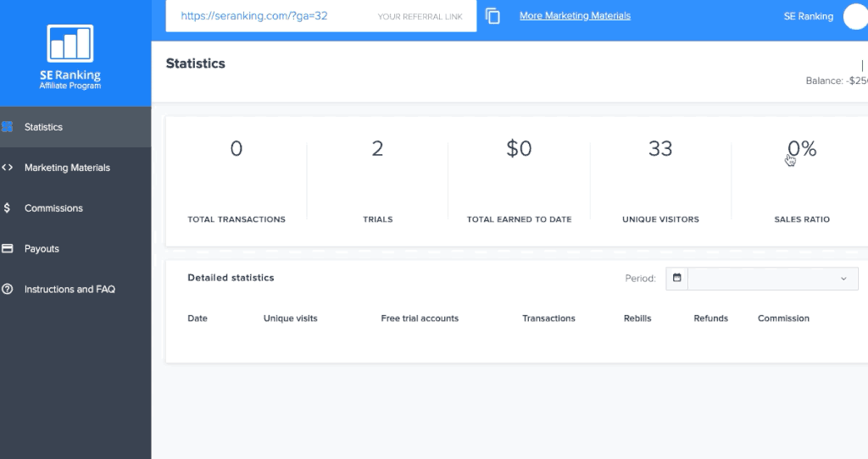Viewport: 868px width, 459px height.
Task: Open the Statistics menu item
Action: (x=75, y=127)
